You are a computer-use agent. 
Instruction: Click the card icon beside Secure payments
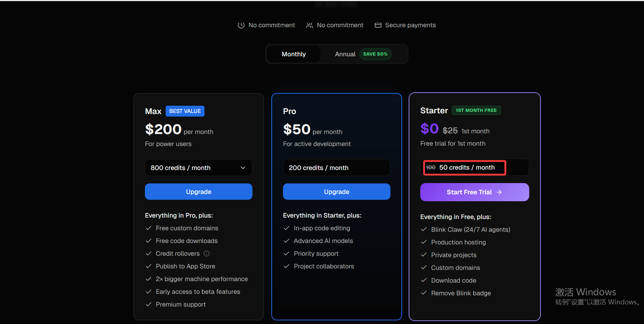(x=378, y=25)
